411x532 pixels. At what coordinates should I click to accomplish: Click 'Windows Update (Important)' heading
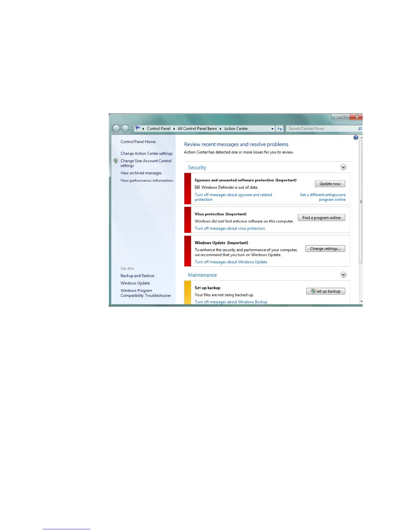[x=221, y=243]
